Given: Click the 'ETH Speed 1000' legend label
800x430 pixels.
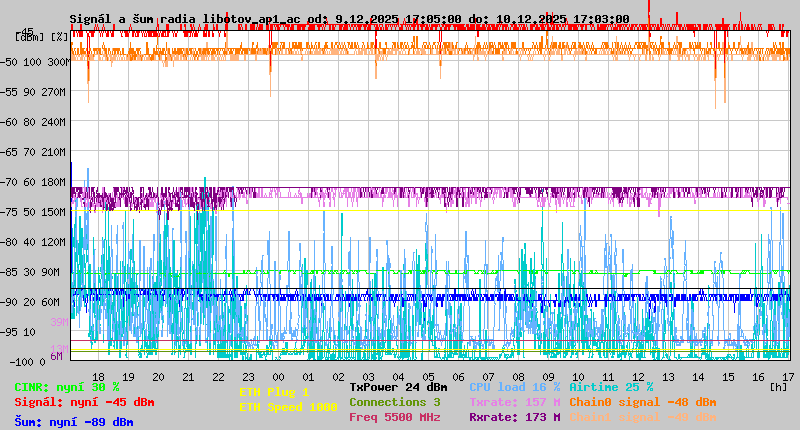Looking at the screenshot, I should tap(288, 408).
